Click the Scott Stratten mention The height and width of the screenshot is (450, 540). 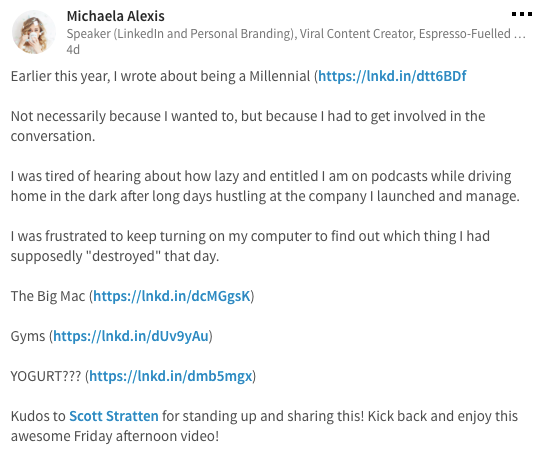[114, 416]
